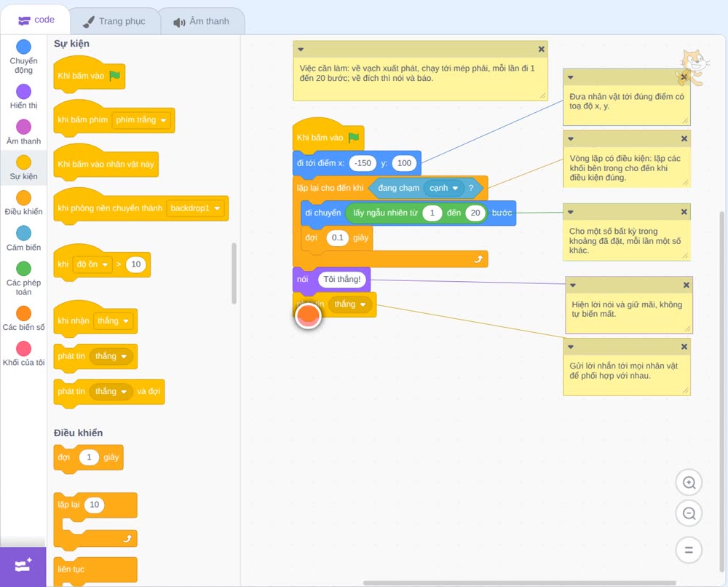Click the 'liên tục' block in the palette
Screen dimensions: 728x587
tap(95, 570)
